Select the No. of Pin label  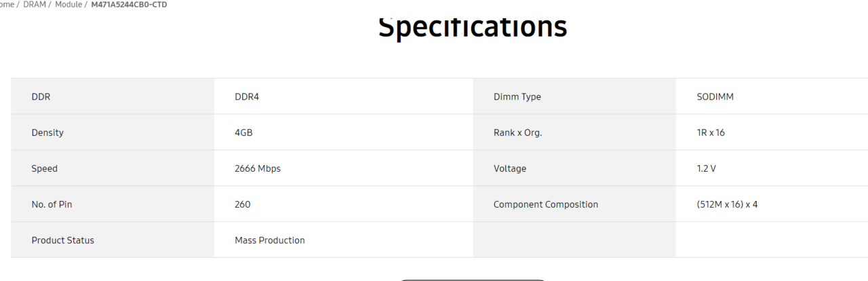[52, 204]
